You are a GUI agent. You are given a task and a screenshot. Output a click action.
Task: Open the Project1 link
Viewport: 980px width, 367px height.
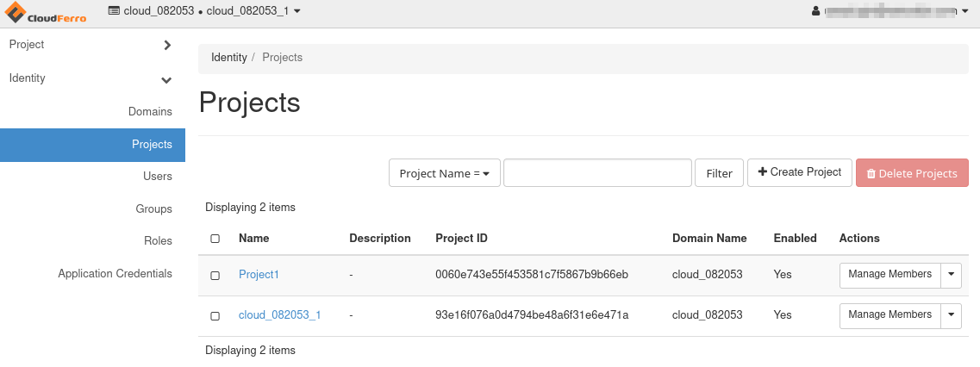259,275
